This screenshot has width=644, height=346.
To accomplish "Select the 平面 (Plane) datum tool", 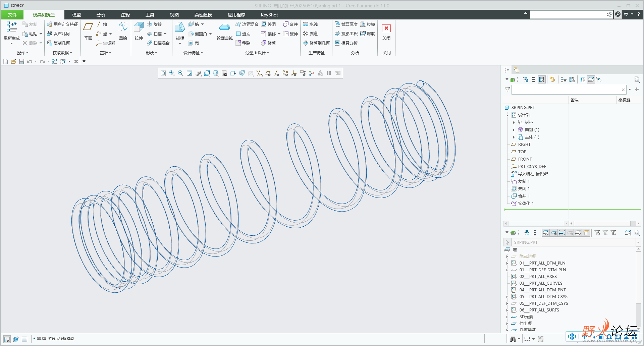I will point(88,31).
